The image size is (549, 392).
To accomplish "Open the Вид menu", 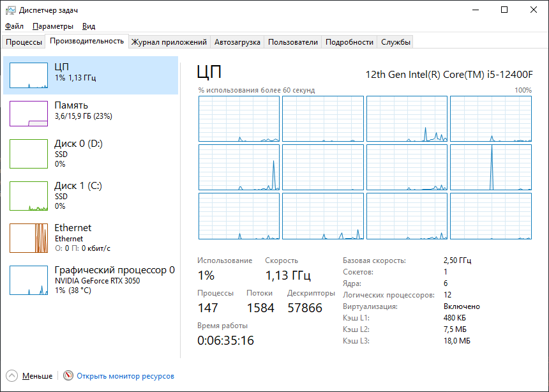I will [x=89, y=26].
